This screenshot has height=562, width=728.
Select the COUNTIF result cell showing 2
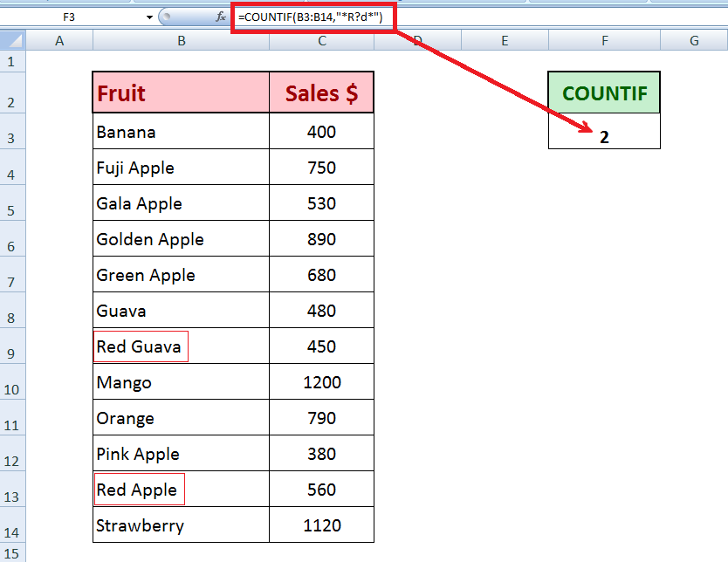(x=604, y=137)
